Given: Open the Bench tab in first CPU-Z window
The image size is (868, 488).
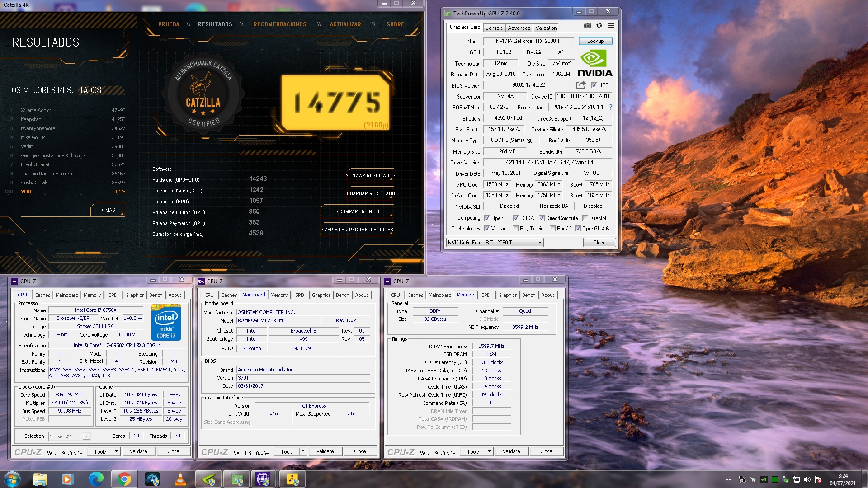Looking at the screenshot, I should (156, 295).
